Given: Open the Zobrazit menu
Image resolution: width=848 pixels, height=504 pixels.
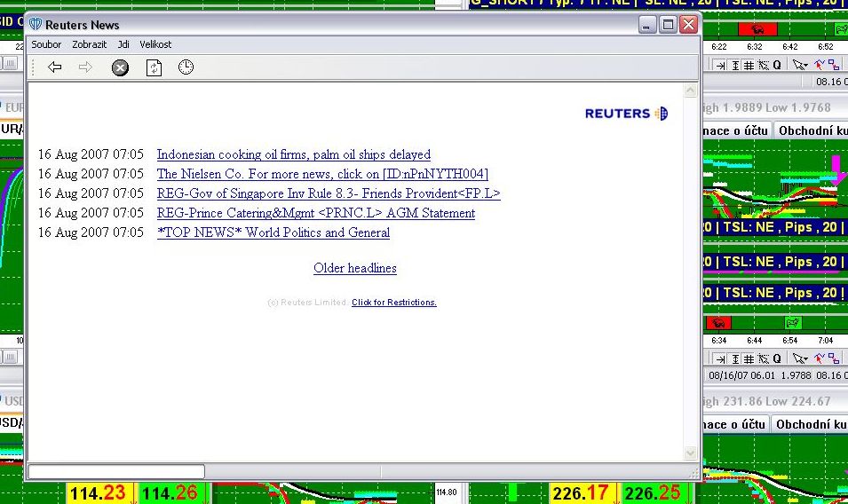Looking at the screenshot, I should pyautogui.click(x=89, y=44).
